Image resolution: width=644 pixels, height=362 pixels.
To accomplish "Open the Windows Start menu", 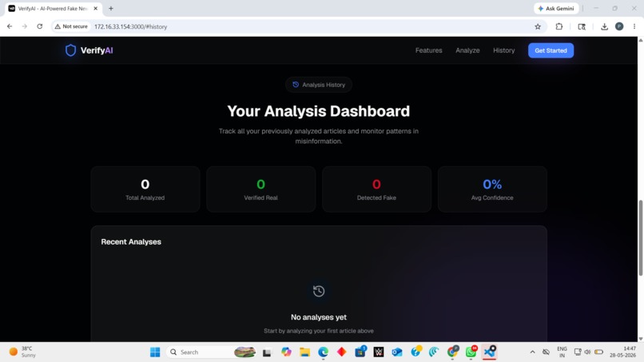I will 155,352.
